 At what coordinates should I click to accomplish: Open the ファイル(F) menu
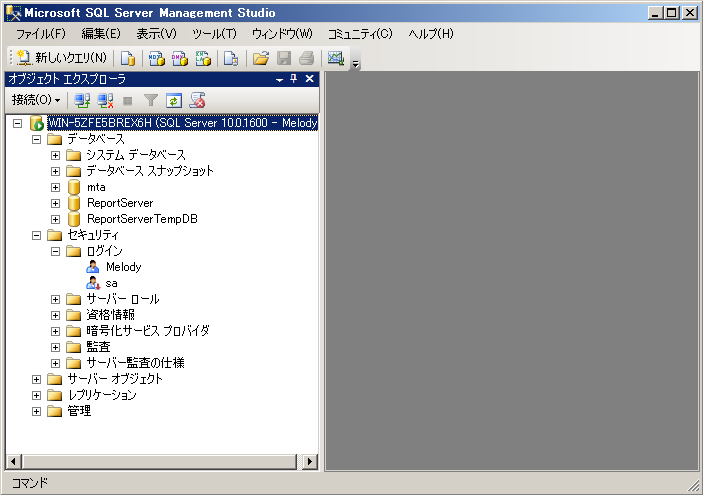pyautogui.click(x=41, y=34)
